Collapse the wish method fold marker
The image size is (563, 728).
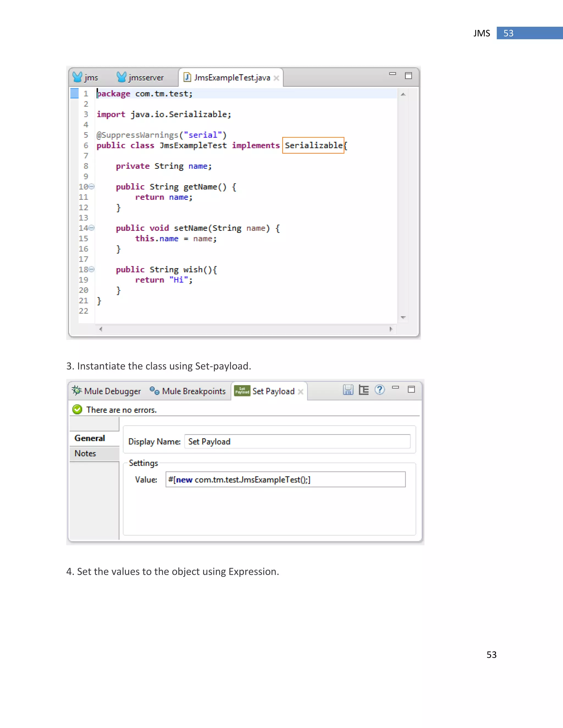[x=92, y=269]
